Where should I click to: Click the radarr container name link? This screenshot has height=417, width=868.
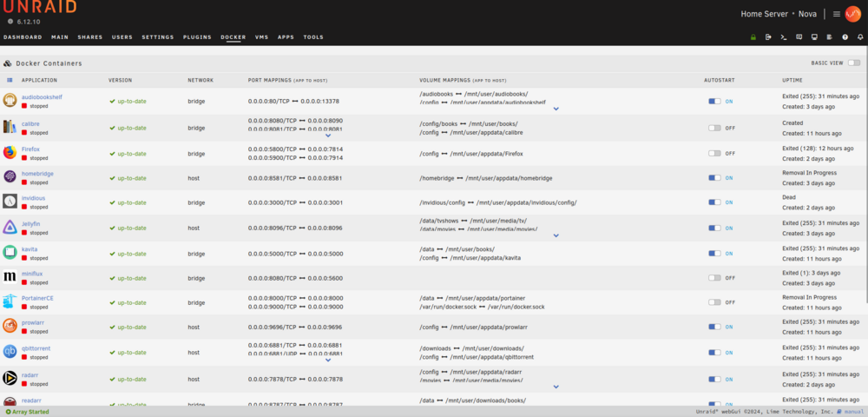tap(30, 375)
